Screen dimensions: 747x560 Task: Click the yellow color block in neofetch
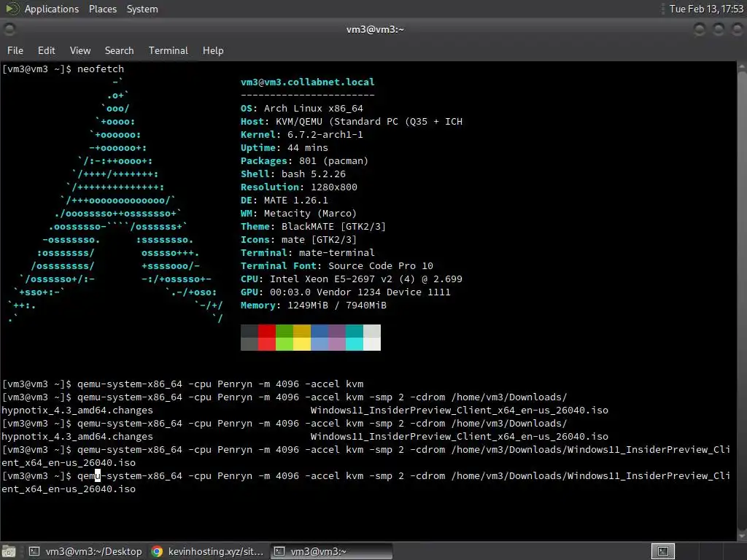click(302, 338)
